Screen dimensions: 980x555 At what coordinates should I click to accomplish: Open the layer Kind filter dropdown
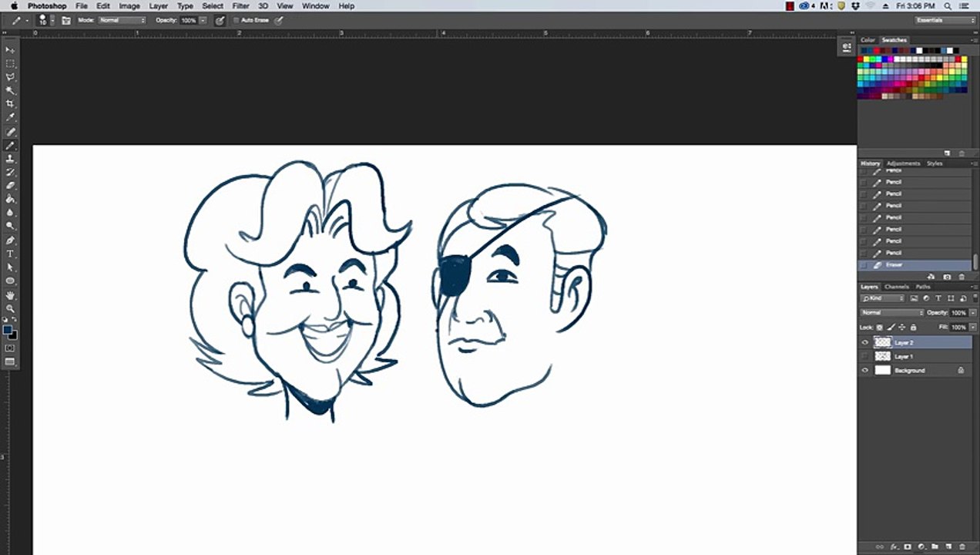tap(883, 298)
